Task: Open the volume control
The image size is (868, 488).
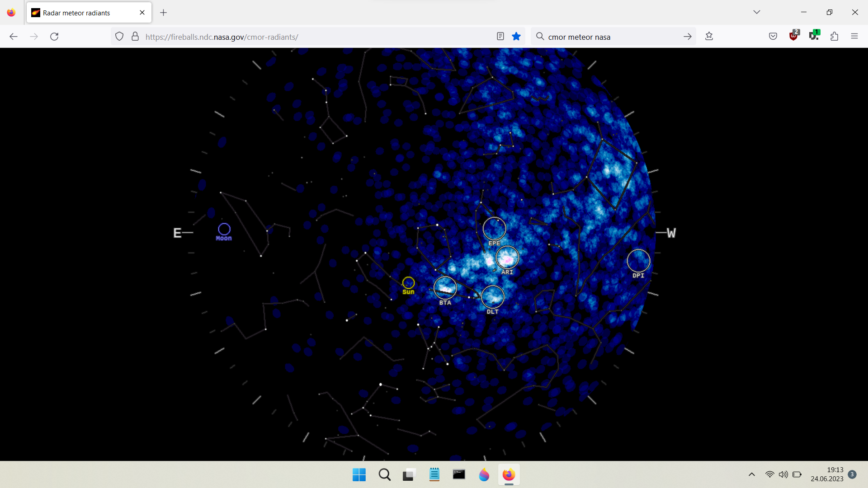Action: point(783,474)
